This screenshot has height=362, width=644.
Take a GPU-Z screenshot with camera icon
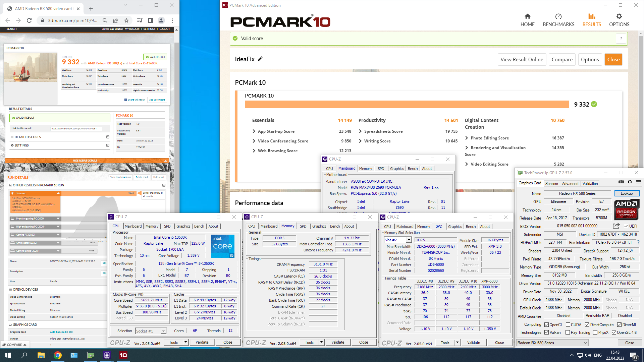pyautogui.click(x=621, y=182)
